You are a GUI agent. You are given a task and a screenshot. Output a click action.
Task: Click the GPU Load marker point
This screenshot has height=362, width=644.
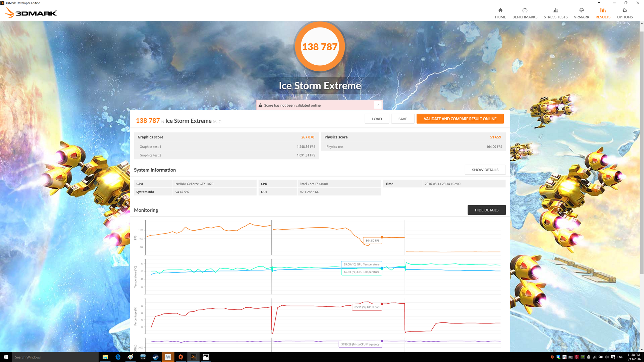382,304
